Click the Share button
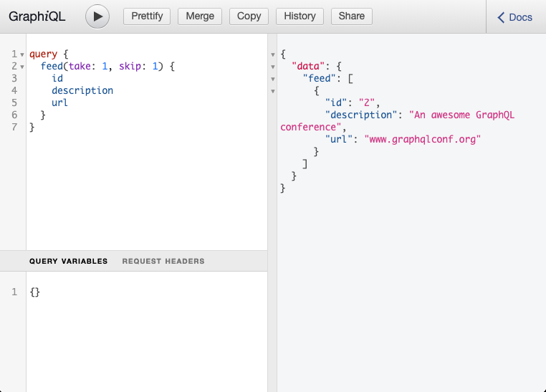The height and width of the screenshot is (392, 546). point(352,16)
